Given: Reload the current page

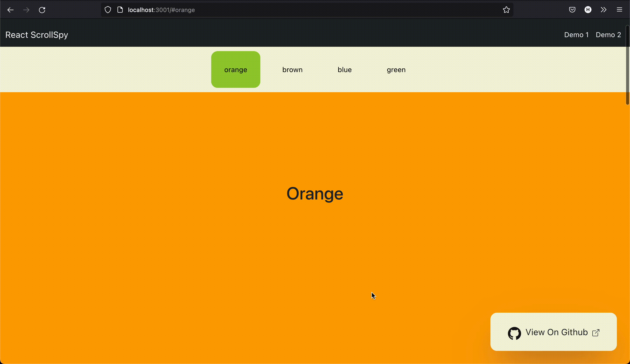Looking at the screenshot, I should tap(42, 10).
